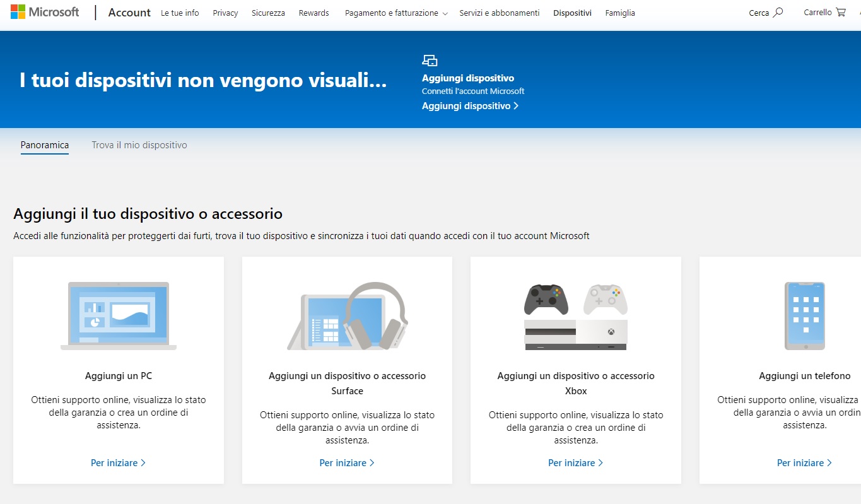The image size is (861, 504).
Task: Click the search magnifier icon
Action: 778,12
